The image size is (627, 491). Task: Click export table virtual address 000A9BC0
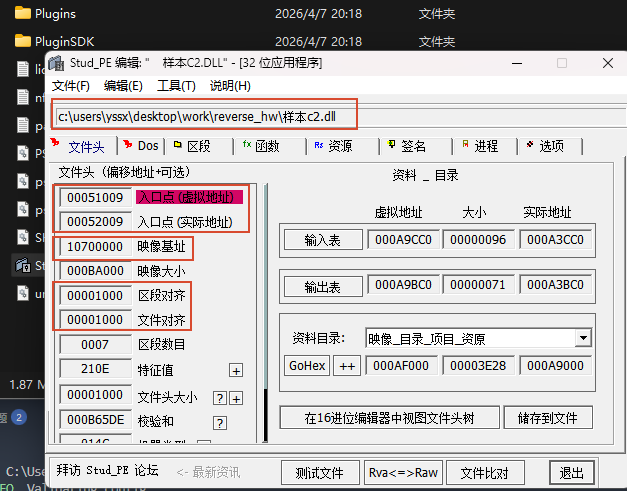403,284
